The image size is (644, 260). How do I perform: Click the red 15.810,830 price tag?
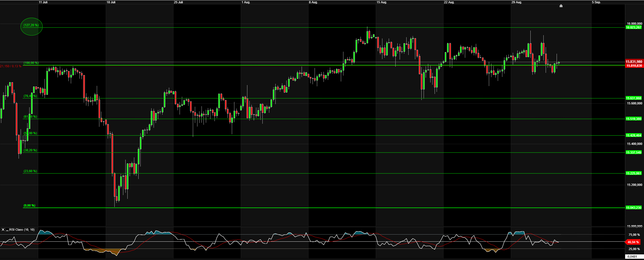(x=634, y=66)
